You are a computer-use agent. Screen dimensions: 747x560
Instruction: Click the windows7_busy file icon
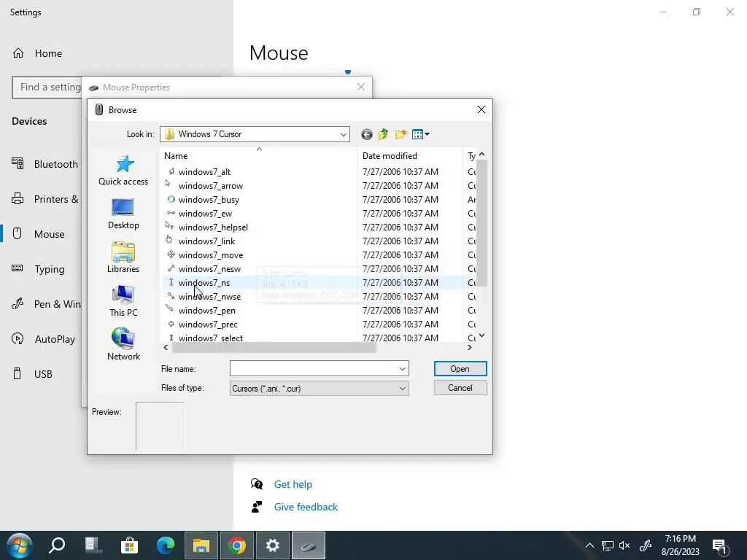point(171,199)
